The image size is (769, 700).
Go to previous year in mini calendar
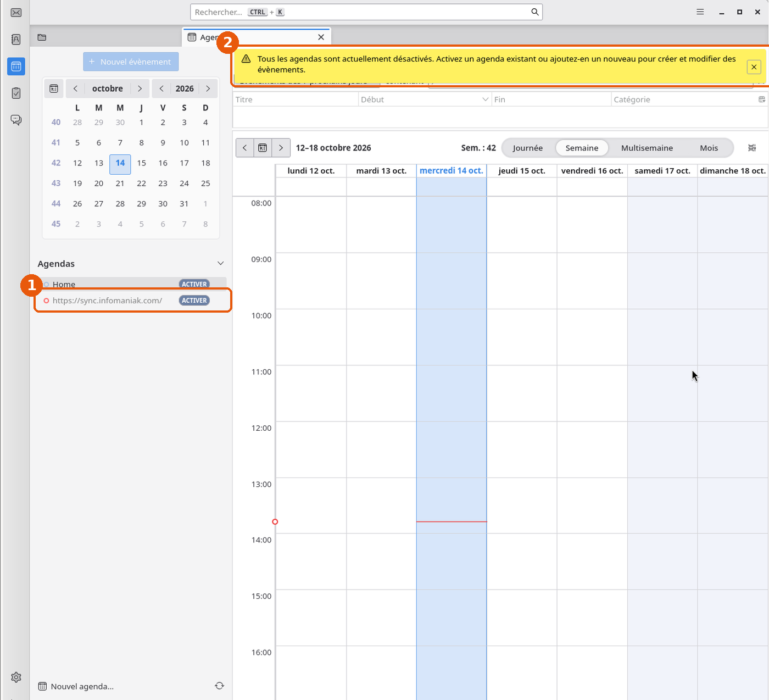pos(161,88)
